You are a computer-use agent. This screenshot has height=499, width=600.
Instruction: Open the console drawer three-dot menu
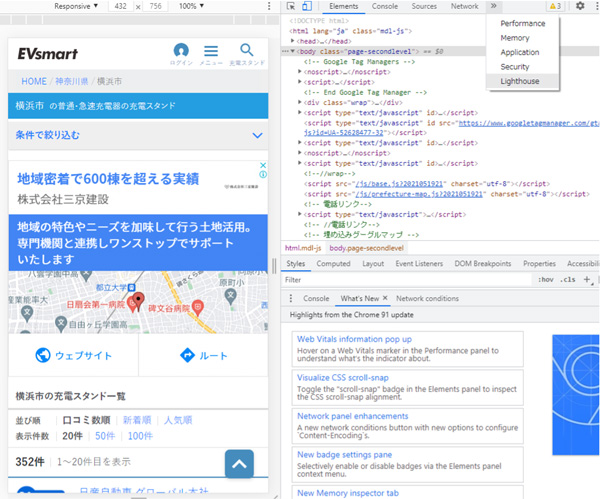pyautogui.click(x=291, y=298)
